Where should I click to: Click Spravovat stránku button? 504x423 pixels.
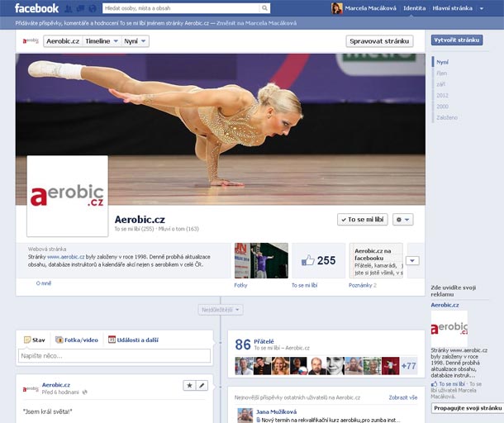pyautogui.click(x=379, y=41)
